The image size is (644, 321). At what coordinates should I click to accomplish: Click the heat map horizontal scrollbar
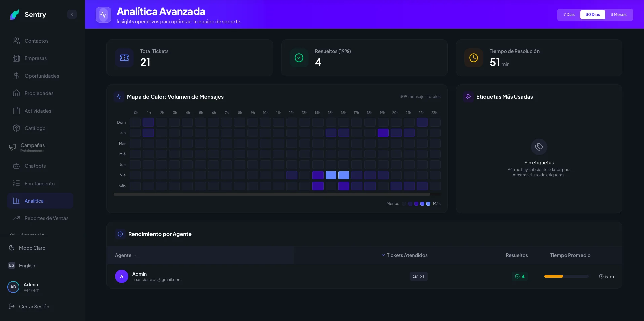(x=272, y=194)
